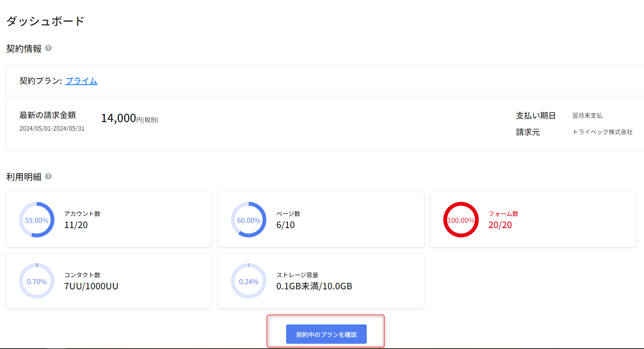
Task: Click billing period 2024/05/01-2024/05/31
Action: tap(52, 129)
